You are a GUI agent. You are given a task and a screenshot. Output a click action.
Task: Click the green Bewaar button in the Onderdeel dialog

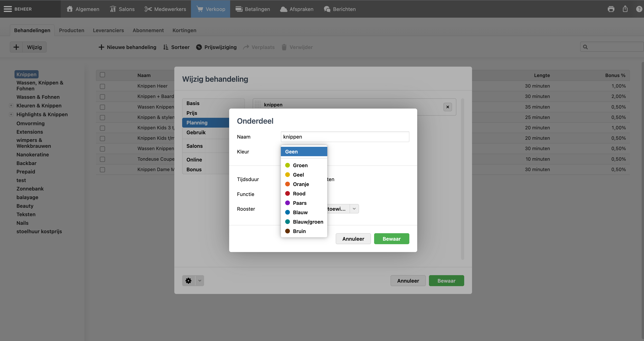point(391,239)
